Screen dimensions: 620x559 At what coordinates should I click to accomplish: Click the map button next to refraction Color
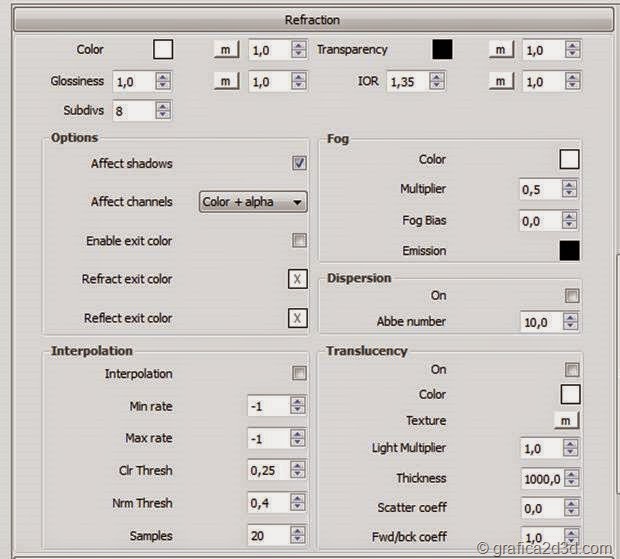click(x=226, y=49)
